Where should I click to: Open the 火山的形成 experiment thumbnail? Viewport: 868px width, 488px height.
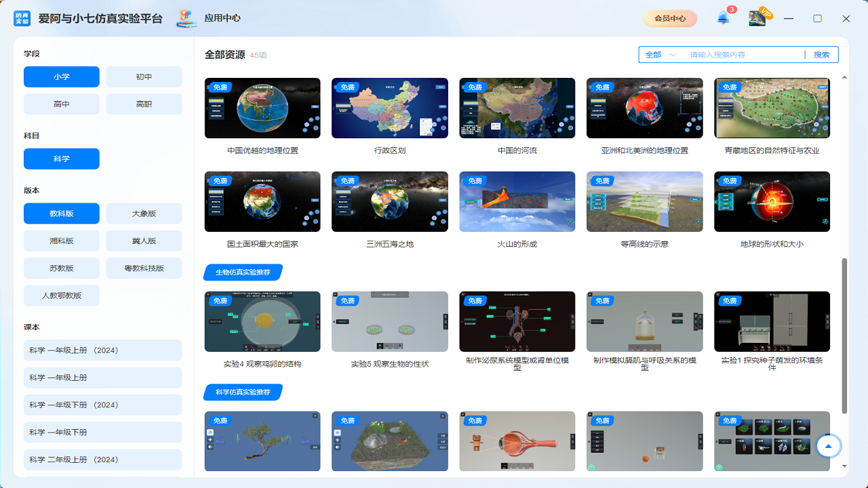[x=517, y=201]
